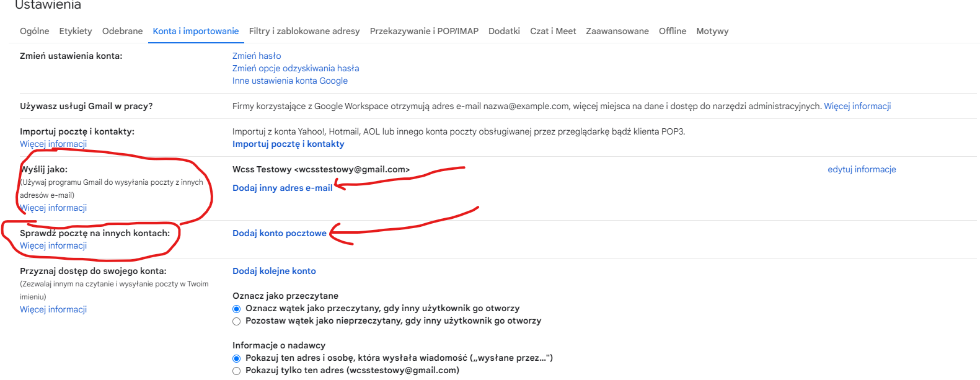980x380 pixels.
Task: Click Importuj pocztę i kontakty link
Action: tap(288, 144)
